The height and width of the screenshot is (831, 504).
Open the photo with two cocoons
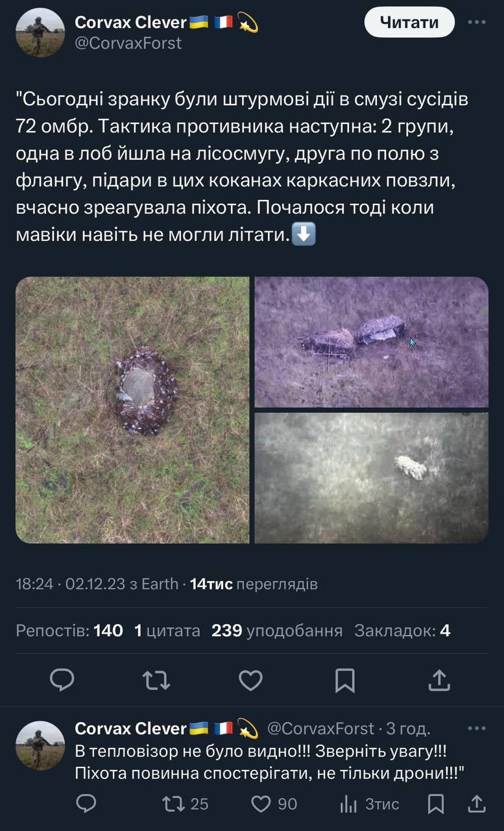click(x=371, y=342)
